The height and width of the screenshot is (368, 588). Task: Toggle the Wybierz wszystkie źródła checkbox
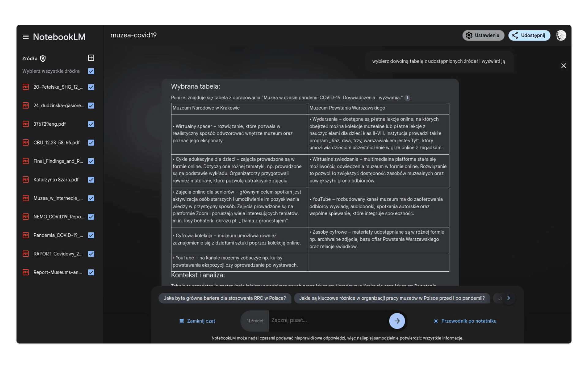tap(91, 71)
